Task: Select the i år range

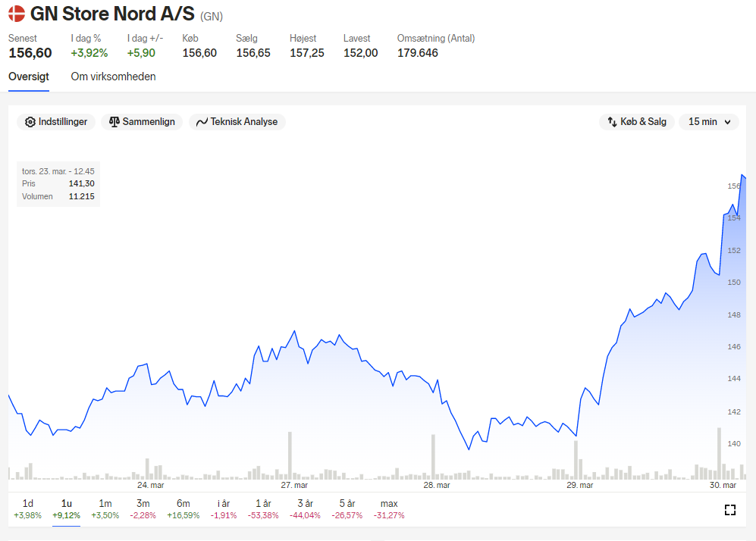Action: pos(224,509)
